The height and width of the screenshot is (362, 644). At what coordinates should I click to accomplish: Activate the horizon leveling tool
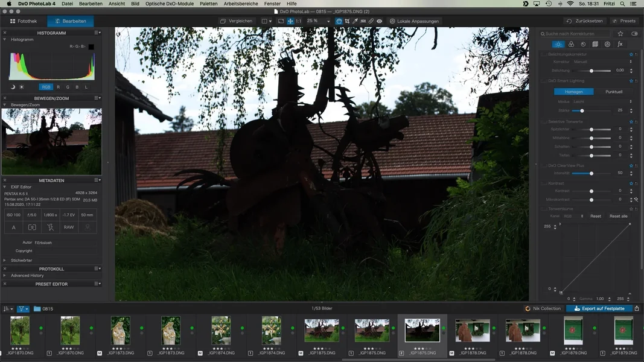363,21
